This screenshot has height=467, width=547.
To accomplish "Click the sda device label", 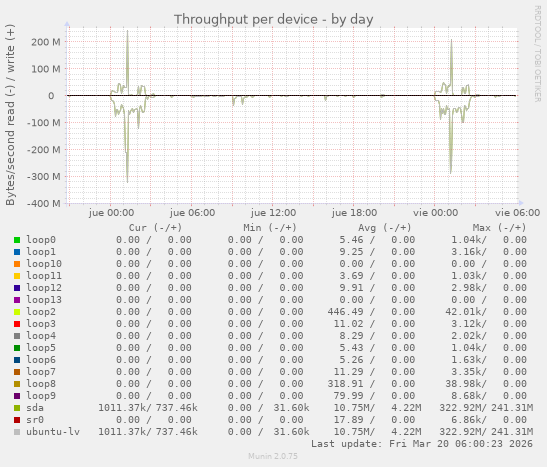I will (35, 408).
